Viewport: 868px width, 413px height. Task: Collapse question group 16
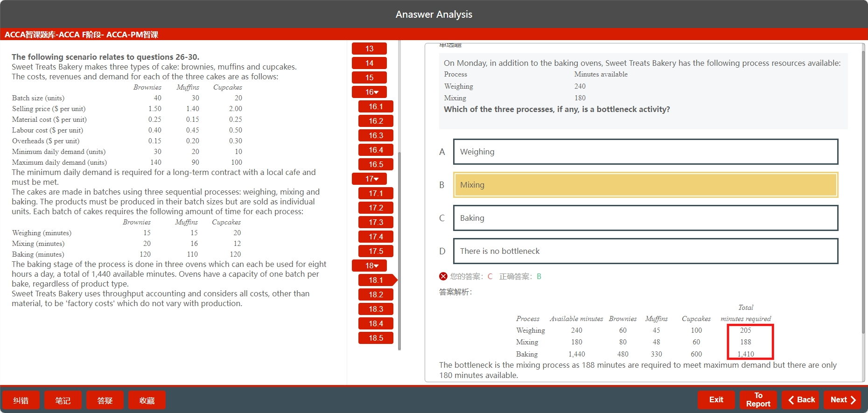(x=370, y=92)
